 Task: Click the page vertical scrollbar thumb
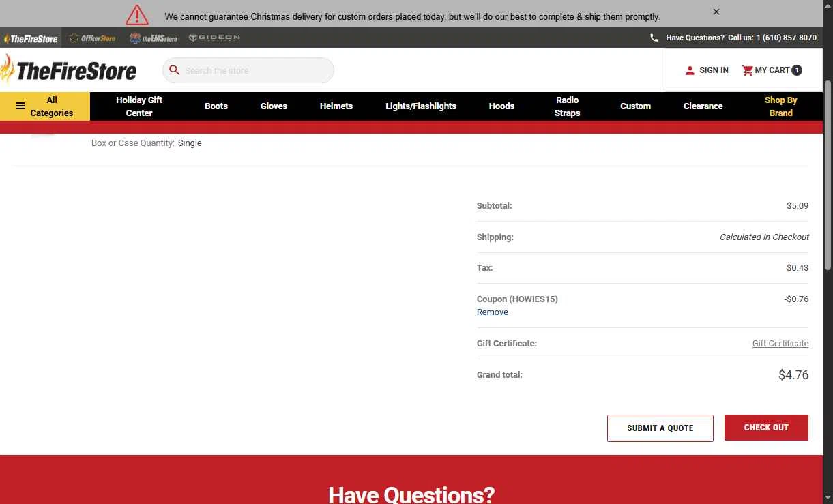pyautogui.click(x=828, y=175)
